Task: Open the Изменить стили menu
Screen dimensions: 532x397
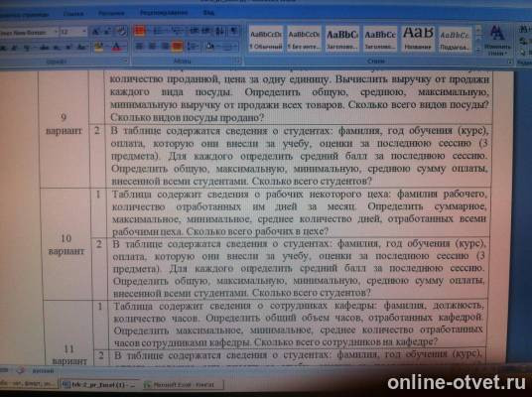Action: (x=497, y=41)
